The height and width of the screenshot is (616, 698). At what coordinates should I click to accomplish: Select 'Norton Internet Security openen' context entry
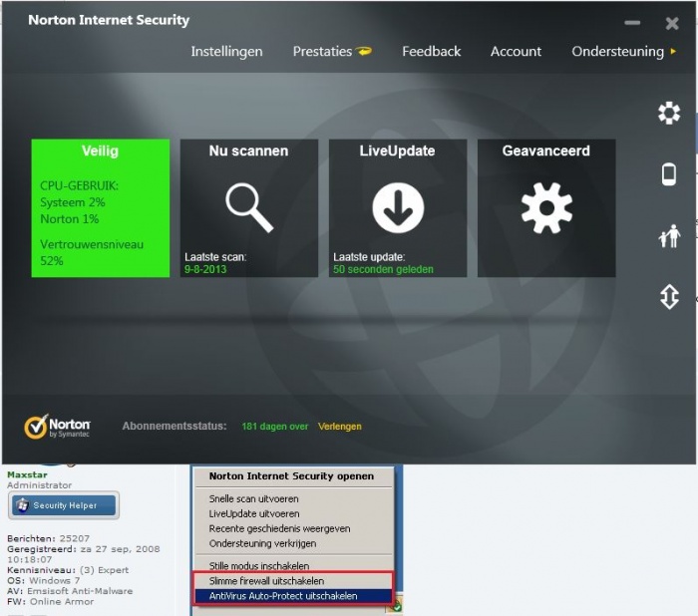coord(293,476)
